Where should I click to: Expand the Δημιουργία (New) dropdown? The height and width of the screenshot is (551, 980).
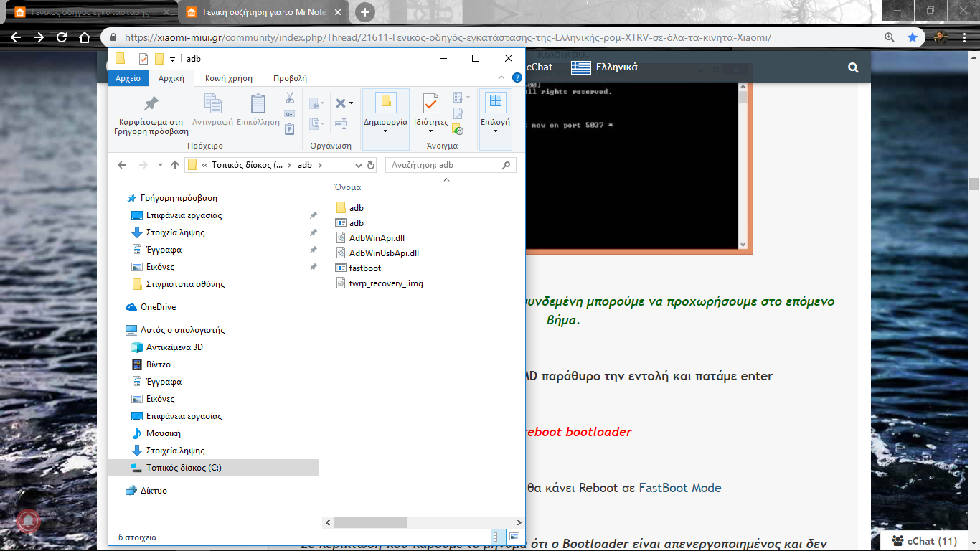[x=385, y=131]
